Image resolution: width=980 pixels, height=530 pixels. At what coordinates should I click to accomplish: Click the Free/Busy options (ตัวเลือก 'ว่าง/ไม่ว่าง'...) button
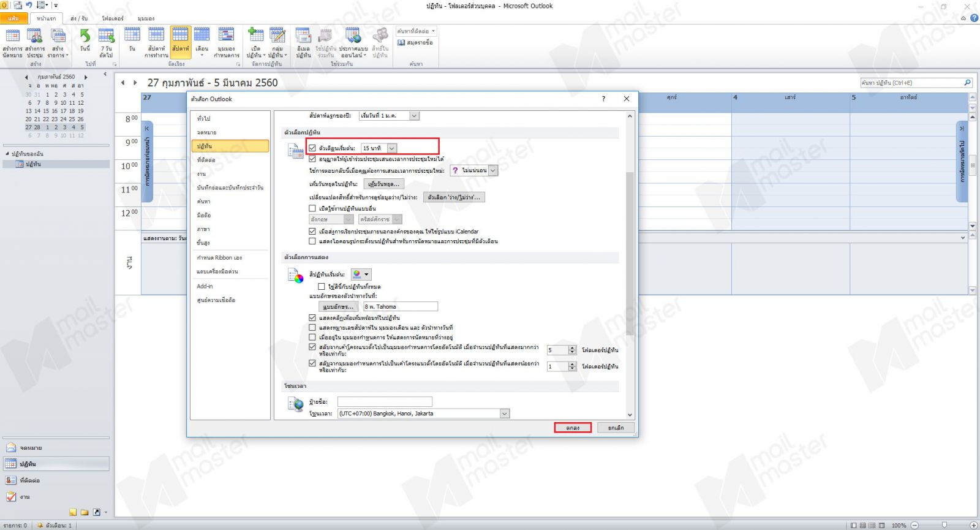454,197
